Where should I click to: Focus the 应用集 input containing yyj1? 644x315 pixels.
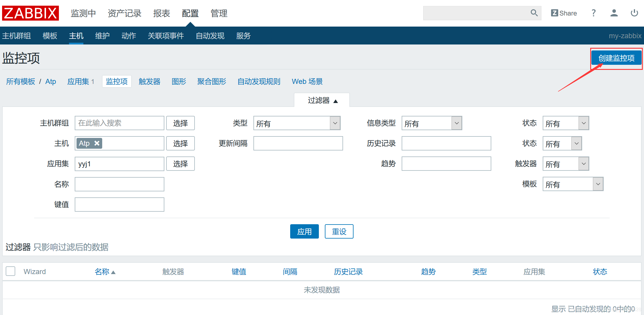point(120,164)
